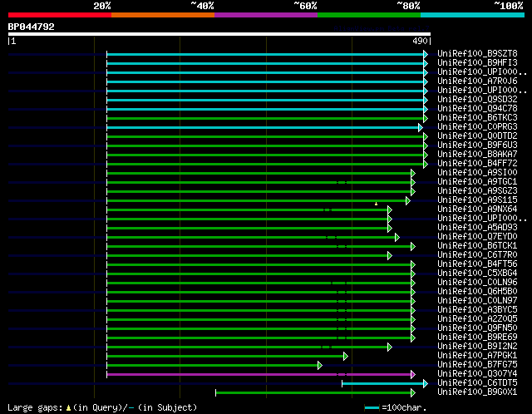Select the UniRef100_A9SI00 label
532x414 pixels.
477,173
